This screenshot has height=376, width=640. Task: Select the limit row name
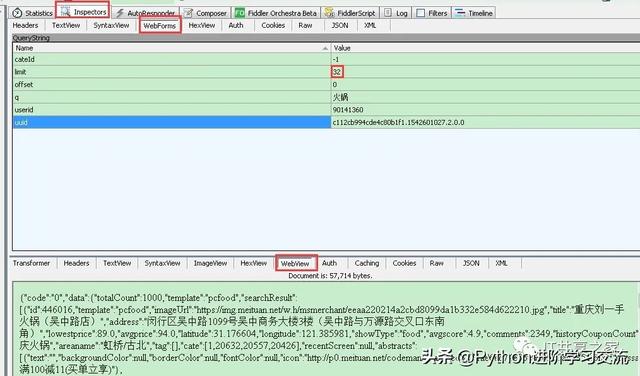coord(20,72)
